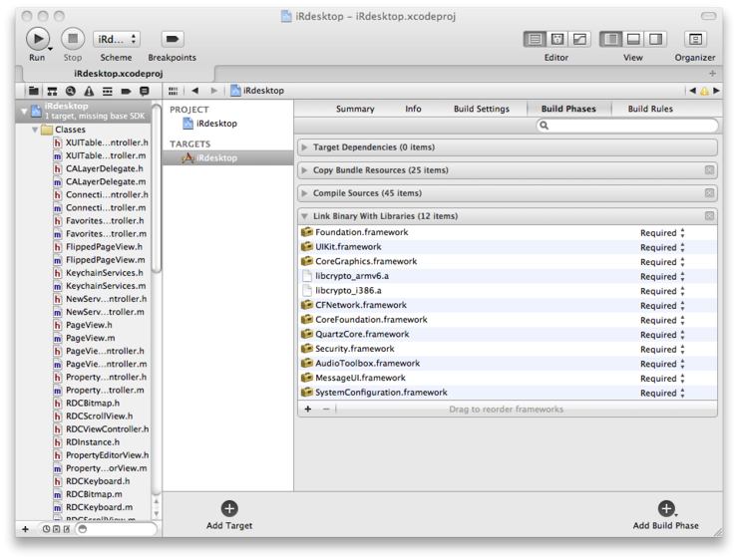Switch to the Info tab
738x560 pixels.
(413, 109)
